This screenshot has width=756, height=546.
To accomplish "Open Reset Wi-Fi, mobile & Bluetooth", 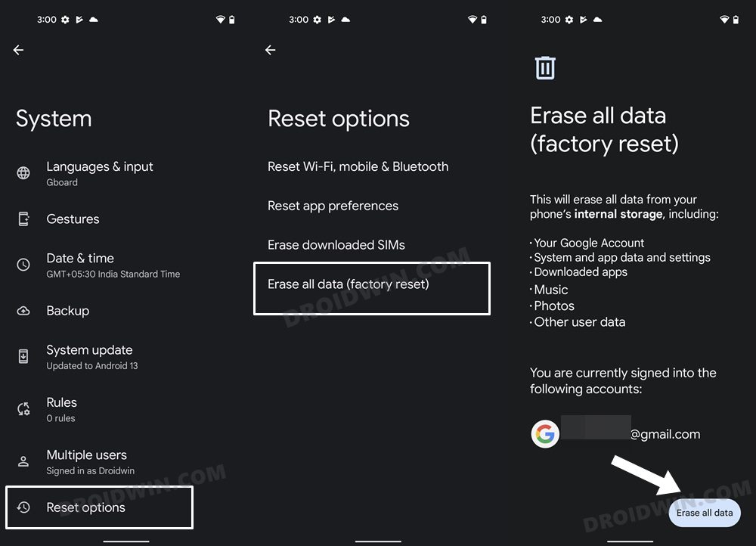I will 358,166.
